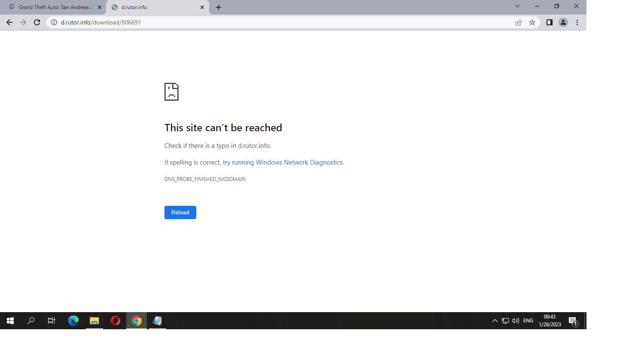Toggle the browser side panel
644x361 pixels.
(549, 22)
